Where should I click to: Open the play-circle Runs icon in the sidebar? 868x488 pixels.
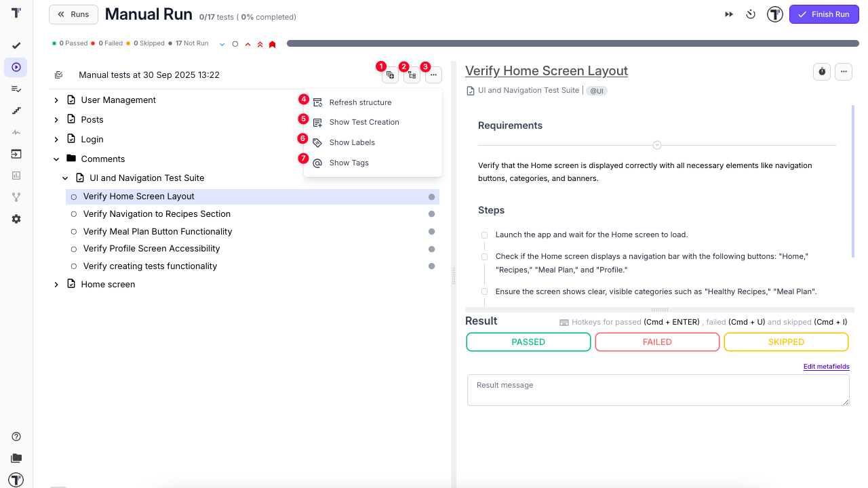coord(16,67)
